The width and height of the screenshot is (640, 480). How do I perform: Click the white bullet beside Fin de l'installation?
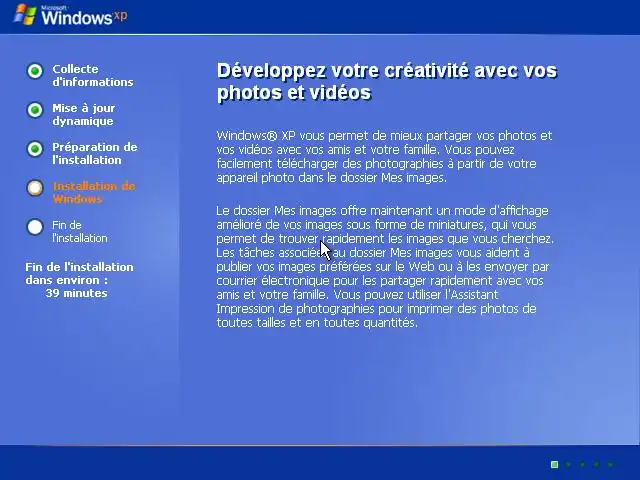coord(35,227)
